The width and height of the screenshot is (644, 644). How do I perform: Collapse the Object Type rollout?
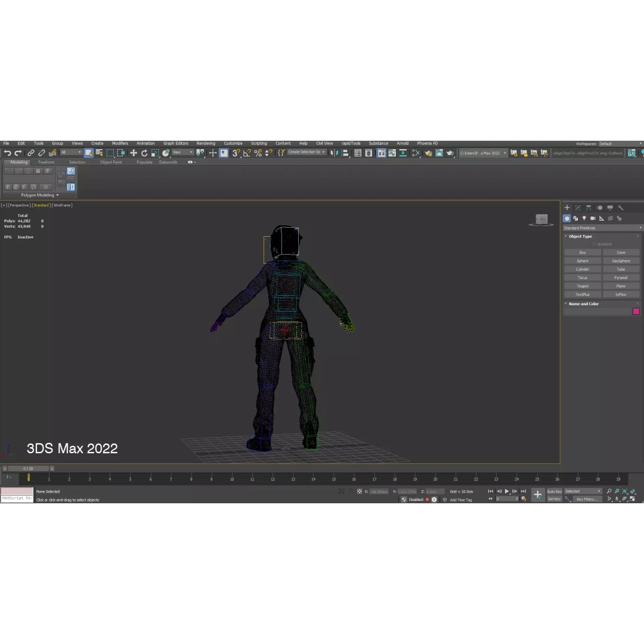coord(580,237)
